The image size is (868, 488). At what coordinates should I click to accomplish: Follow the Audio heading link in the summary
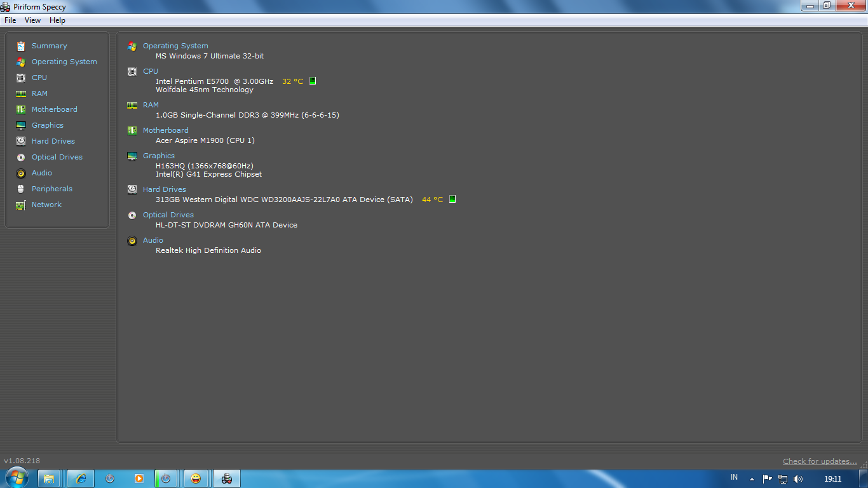pos(153,240)
